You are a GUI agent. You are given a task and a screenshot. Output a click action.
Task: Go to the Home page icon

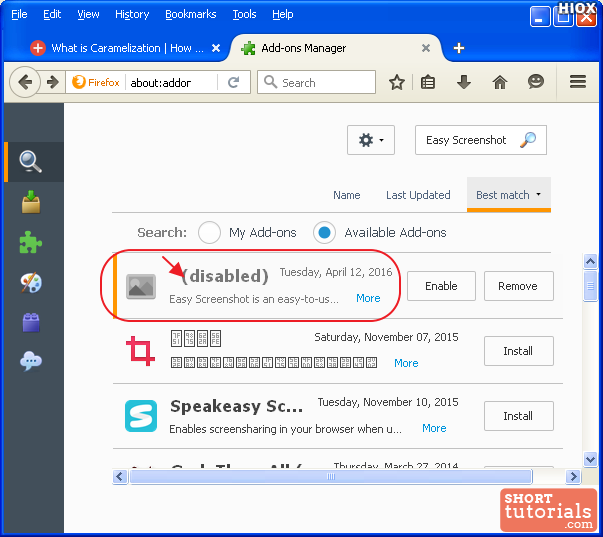click(500, 82)
